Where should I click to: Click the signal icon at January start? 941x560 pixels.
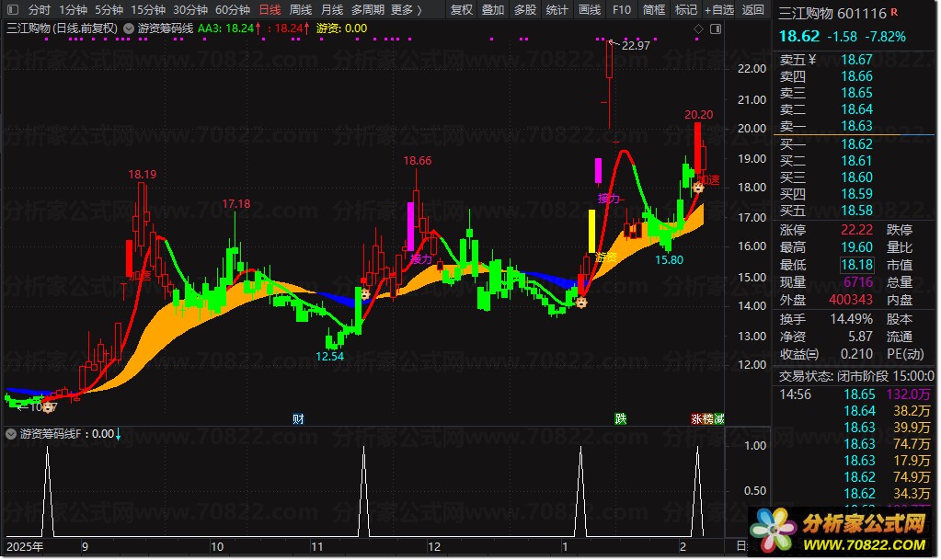[581, 303]
